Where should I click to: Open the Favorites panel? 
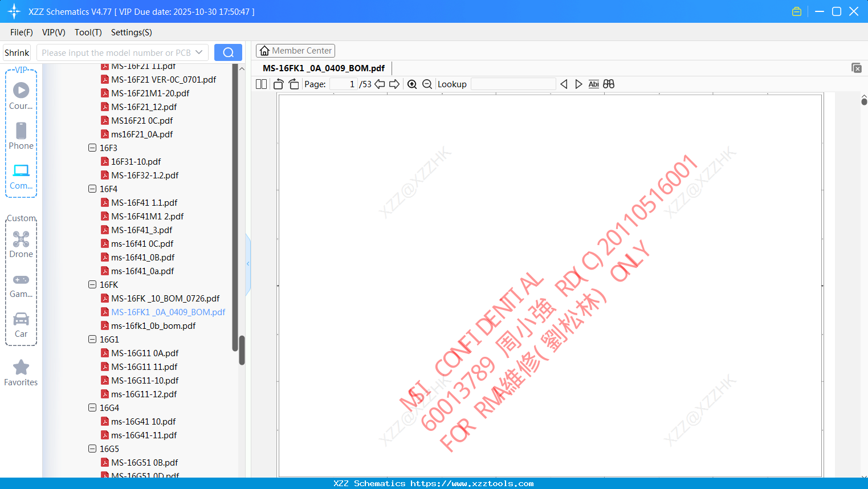[21, 373]
